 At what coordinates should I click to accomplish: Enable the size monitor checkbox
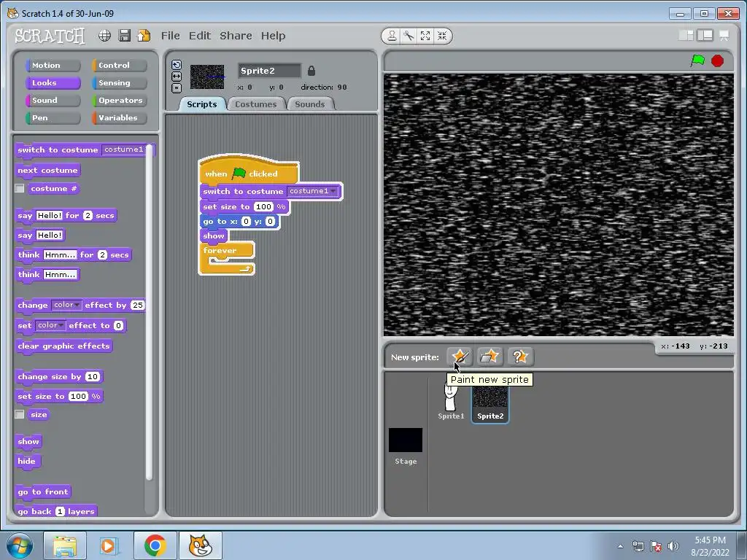[x=20, y=414]
